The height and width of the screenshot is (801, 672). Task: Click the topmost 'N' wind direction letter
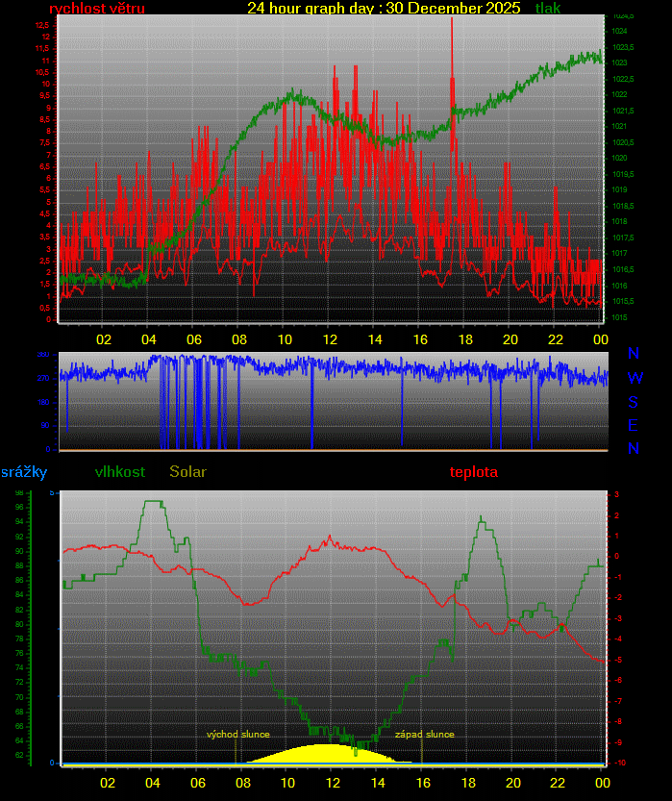(634, 355)
